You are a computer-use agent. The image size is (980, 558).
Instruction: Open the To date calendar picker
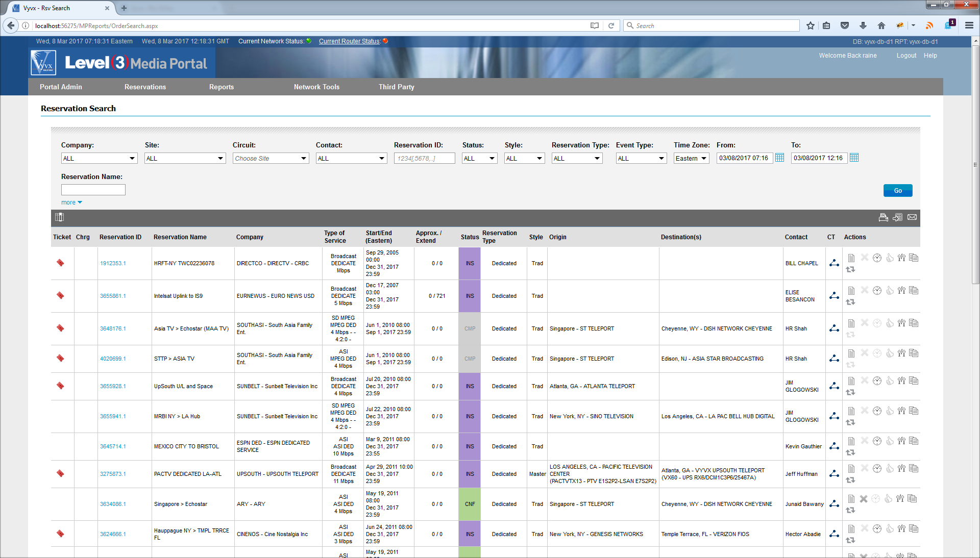coord(854,158)
